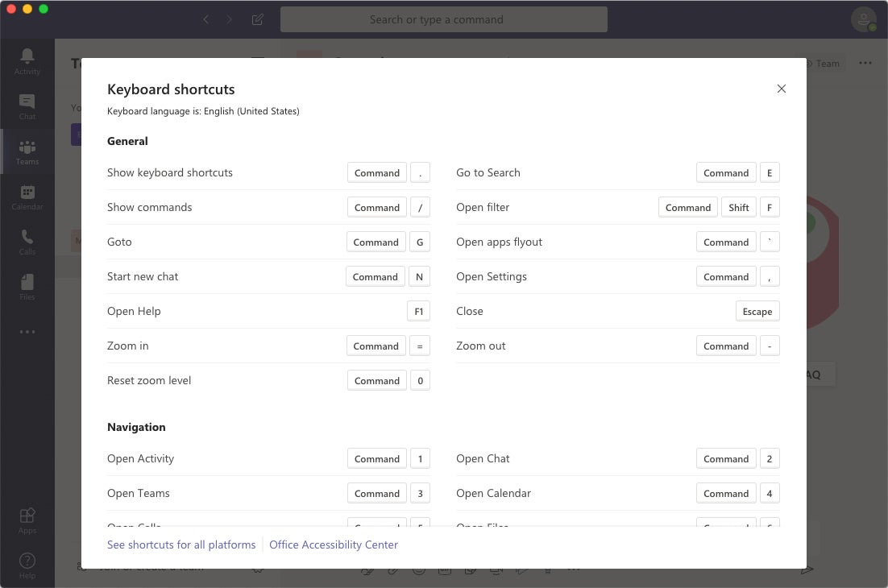Go forward with the right arrow
The image size is (888, 588).
tap(229, 19)
